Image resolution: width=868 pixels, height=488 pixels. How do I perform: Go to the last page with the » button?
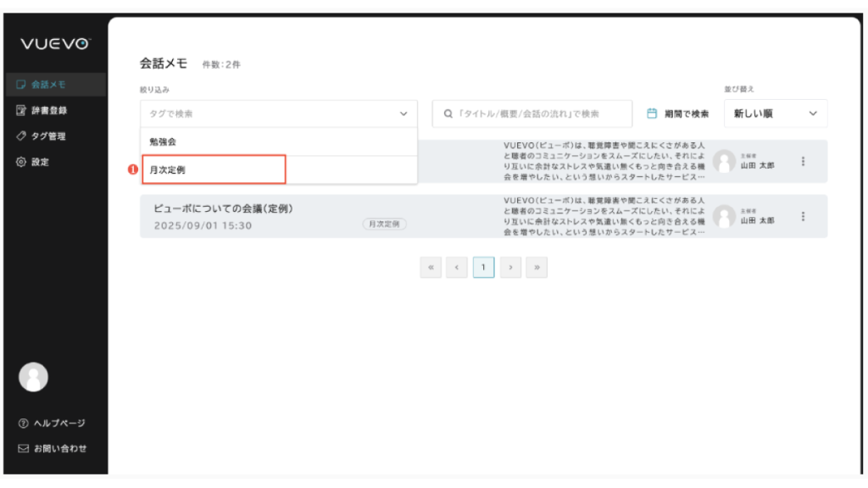[x=536, y=268]
